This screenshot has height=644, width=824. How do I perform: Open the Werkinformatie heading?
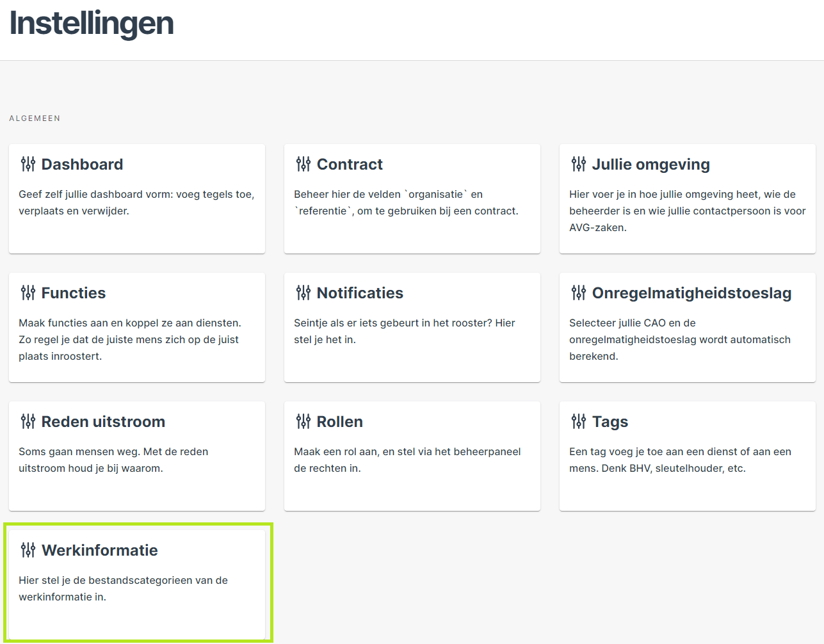(99, 551)
